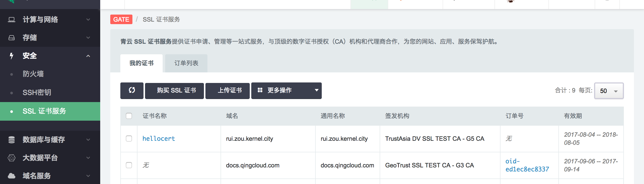Click the database icon beside 数据库与缓存
644x184 pixels.
coord(12,140)
